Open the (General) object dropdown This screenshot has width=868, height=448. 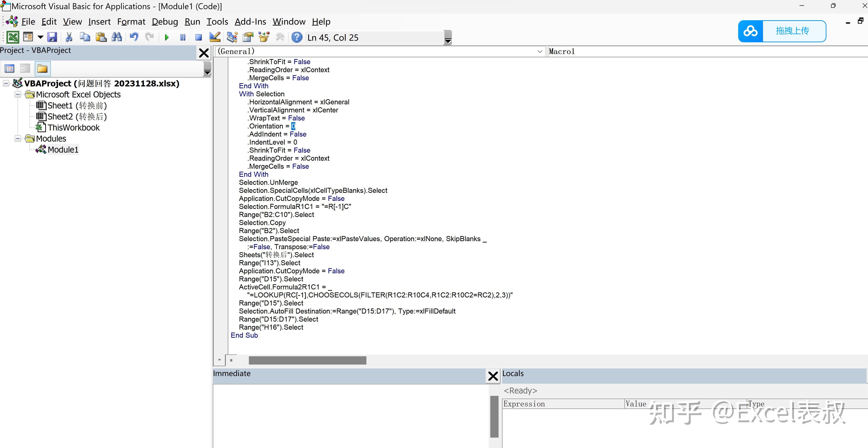pos(540,51)
